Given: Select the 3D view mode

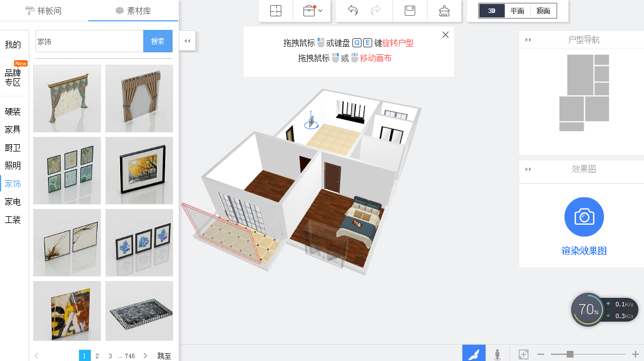Looking at the screenshot, I should coord(491,10).
